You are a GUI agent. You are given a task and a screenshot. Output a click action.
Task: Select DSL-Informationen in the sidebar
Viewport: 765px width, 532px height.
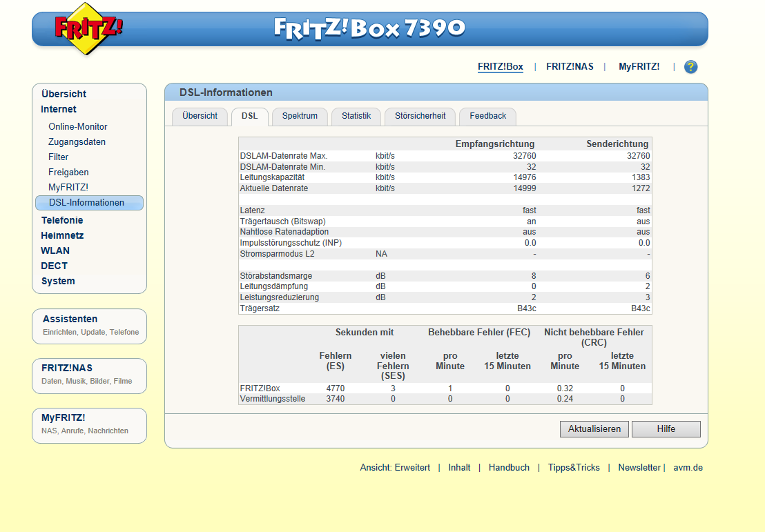[89, 203]
